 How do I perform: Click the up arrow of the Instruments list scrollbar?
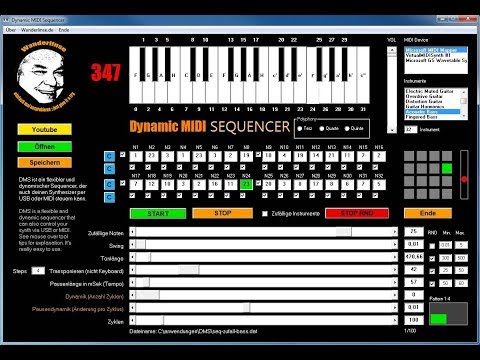tap(464, 92)
